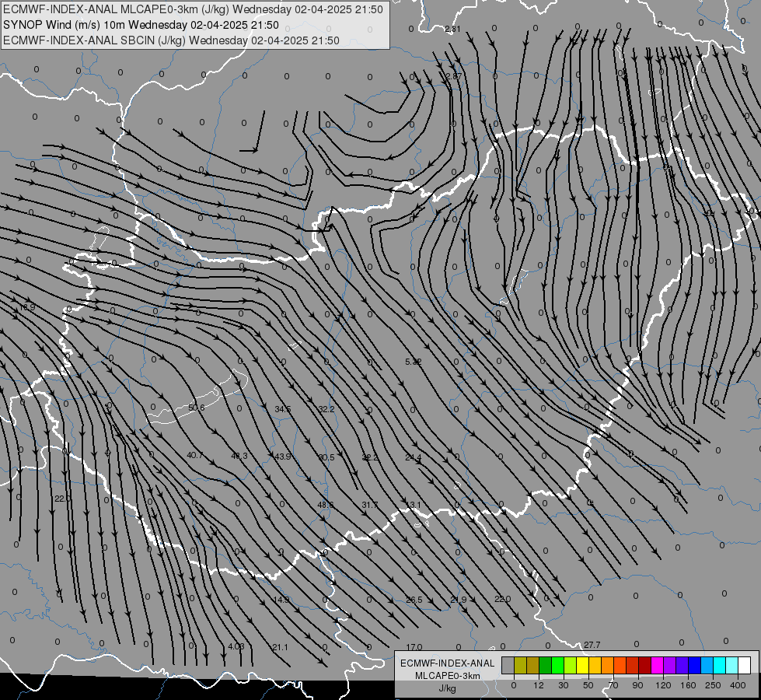Click the map value 21.1
The height and width of the screenshot is (700, 761).
[x=280, y=647]
